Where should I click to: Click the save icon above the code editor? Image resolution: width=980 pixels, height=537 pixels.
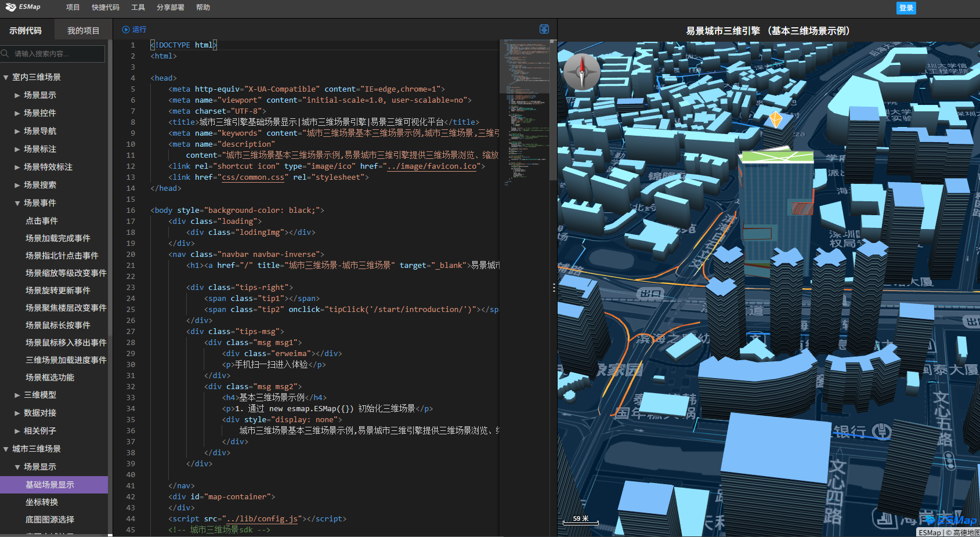(544, 29)
